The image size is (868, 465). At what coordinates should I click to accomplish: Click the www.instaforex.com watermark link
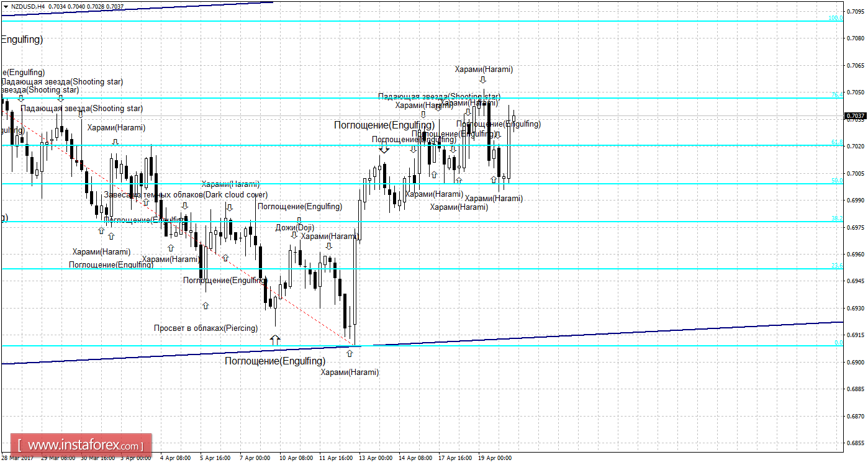tap(81, 445)
